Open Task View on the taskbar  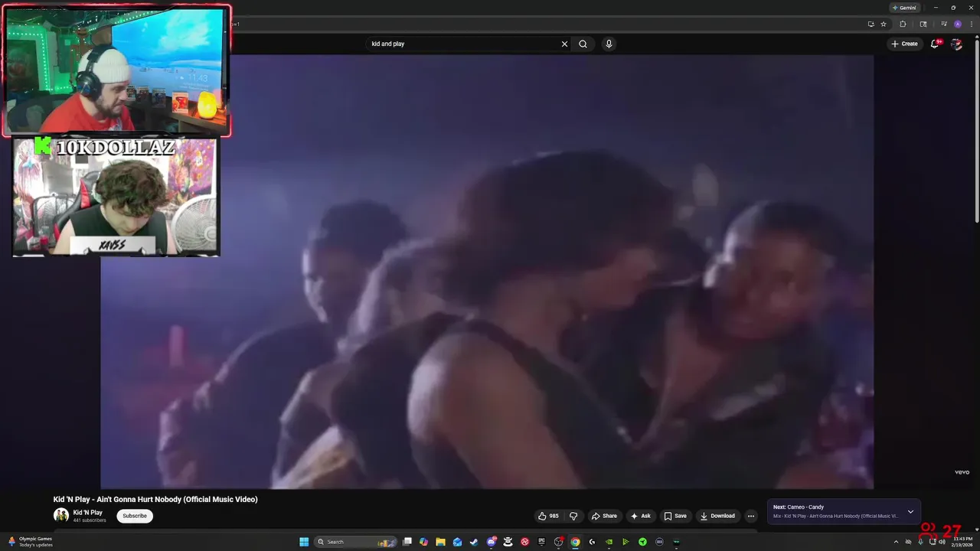(407, 542)
